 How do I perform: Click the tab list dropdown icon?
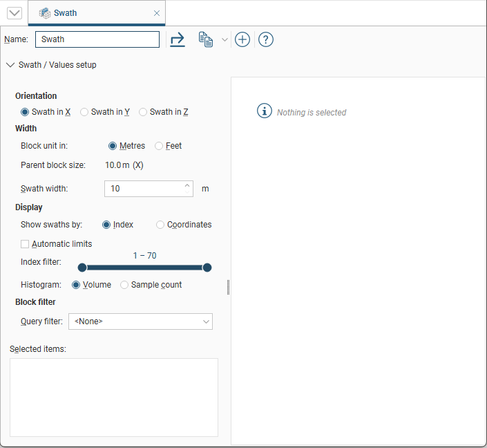14,13
